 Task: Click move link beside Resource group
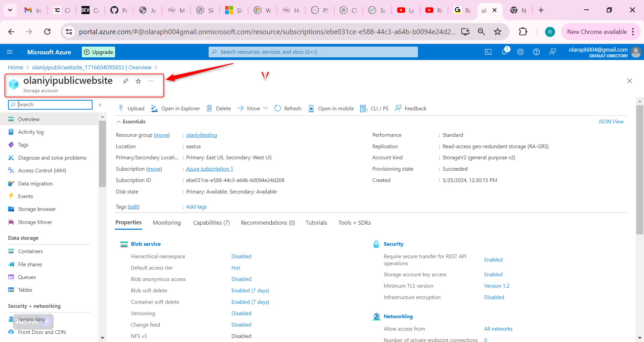(162, 135)
